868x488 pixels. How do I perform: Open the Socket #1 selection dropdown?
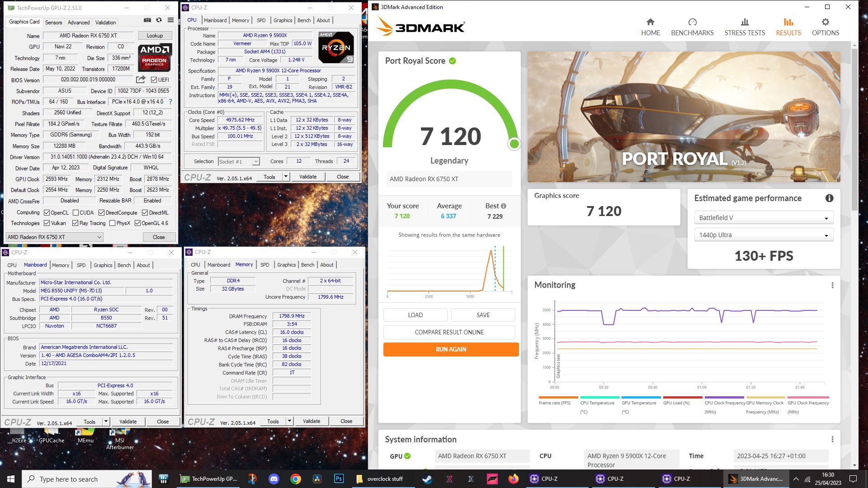pyautogui.click(x=238, y=162)
